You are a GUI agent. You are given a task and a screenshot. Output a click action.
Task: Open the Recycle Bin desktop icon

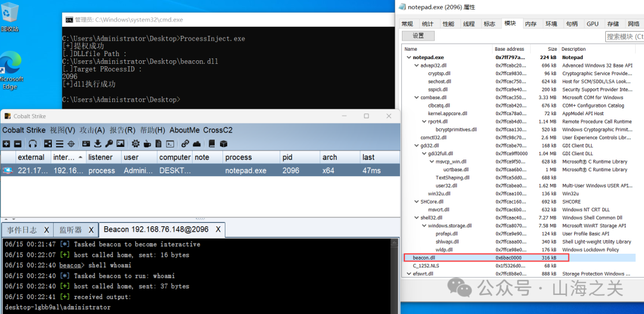tap(10, 17)
